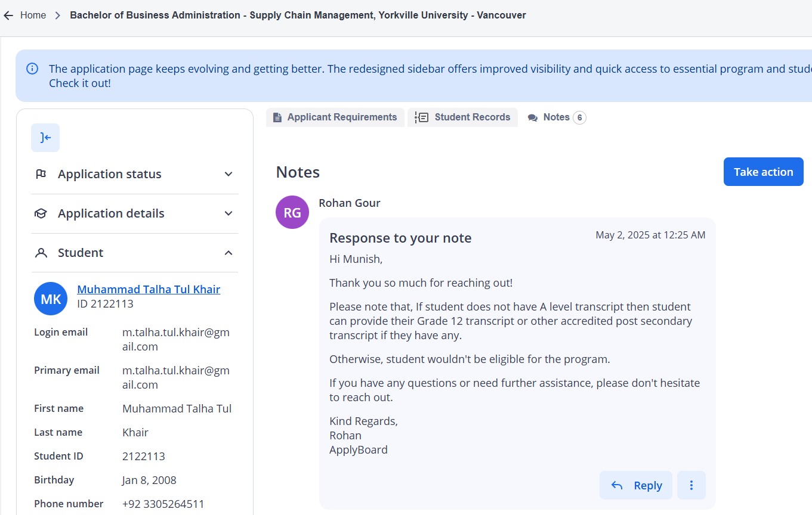Collapse the Student section chevron
The image size is (812, 515).
point(228,253)
